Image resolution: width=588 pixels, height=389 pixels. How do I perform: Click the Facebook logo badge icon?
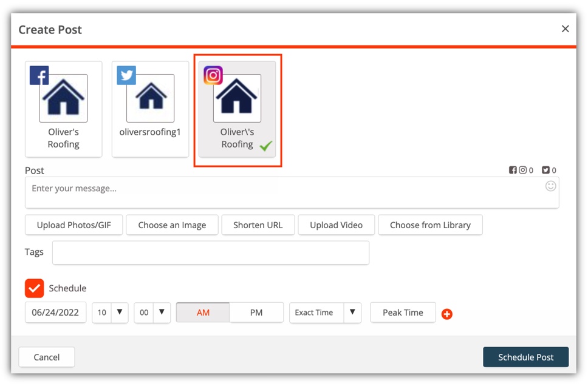coord(39,75)
